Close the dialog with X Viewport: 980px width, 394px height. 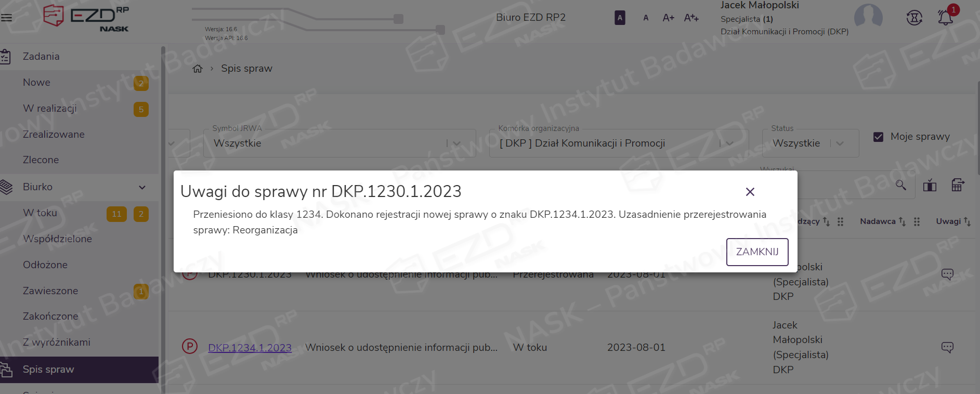750,192
